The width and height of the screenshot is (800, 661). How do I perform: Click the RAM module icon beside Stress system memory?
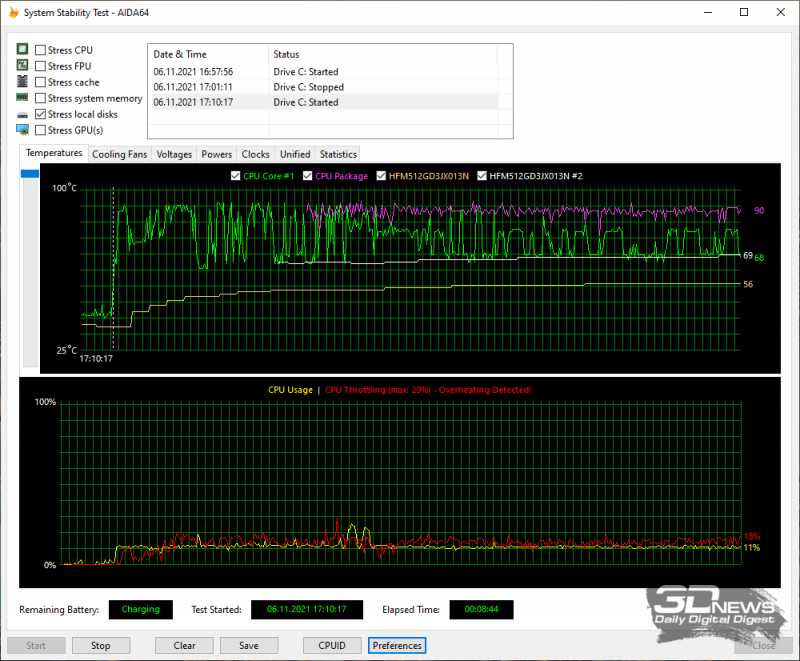click(x=22, y=97)
